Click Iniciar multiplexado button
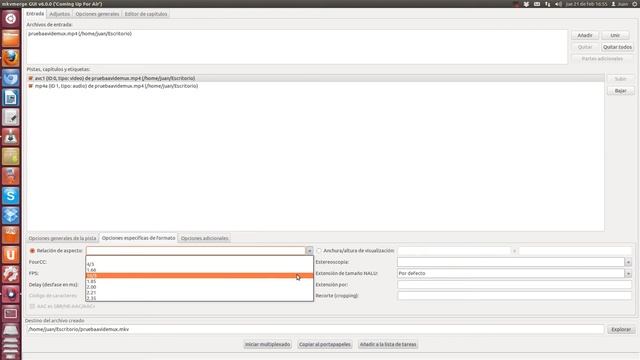The height and width of the screenshot is (360, 640). [x=268, y=344]
